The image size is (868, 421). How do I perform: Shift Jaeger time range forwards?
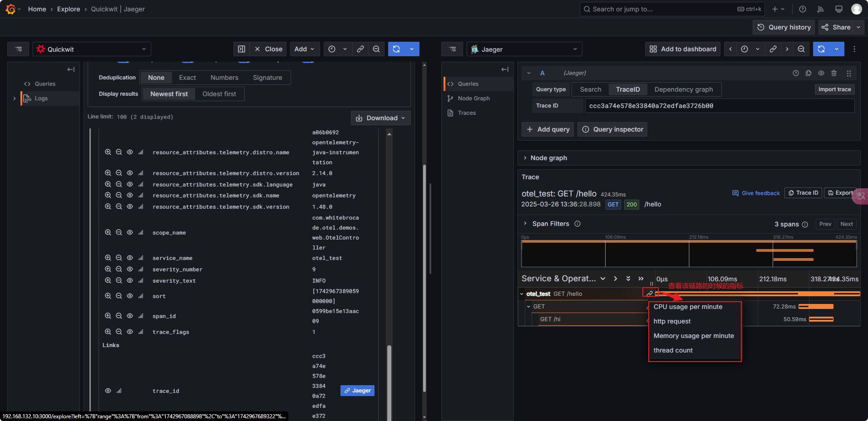coord(787,49)
